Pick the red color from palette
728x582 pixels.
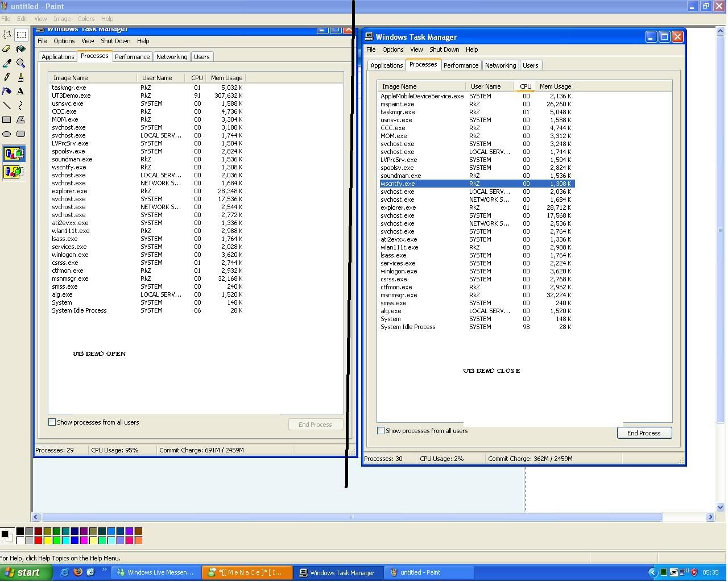pyautogui.click(x=38, y=540)
